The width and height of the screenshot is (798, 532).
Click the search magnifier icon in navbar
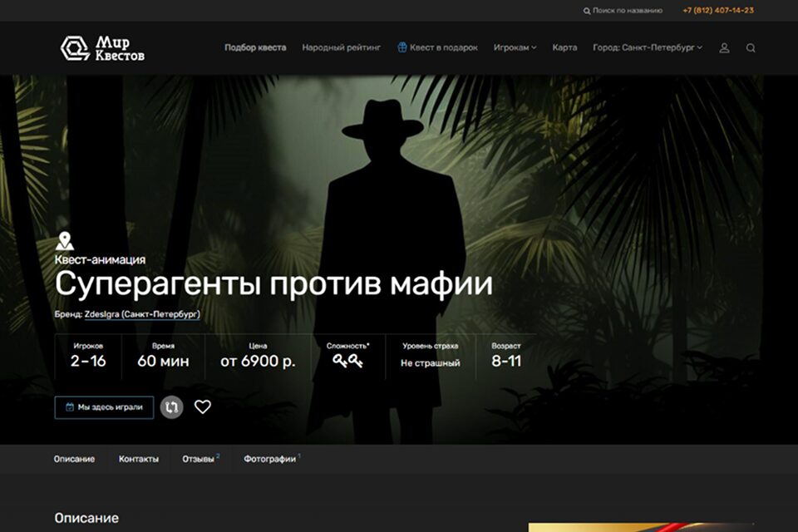[x=751, y=48]
